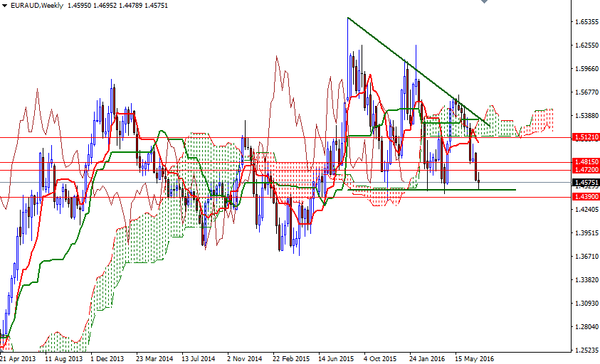600x364 pixels.
Task: Open the chart menu arrow beside EURAUD,Weekly
Action: pyautogui.click(x=4, y=6)
